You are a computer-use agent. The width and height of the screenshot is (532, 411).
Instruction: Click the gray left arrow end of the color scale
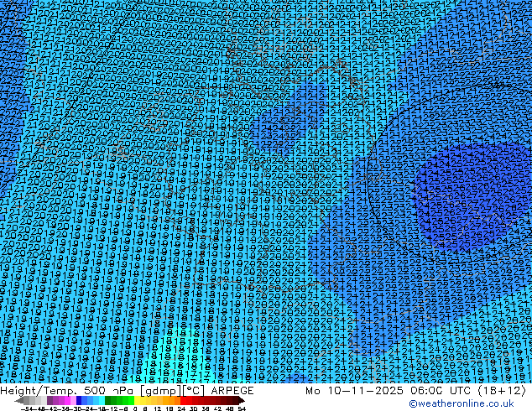click(x=19, y=401)
